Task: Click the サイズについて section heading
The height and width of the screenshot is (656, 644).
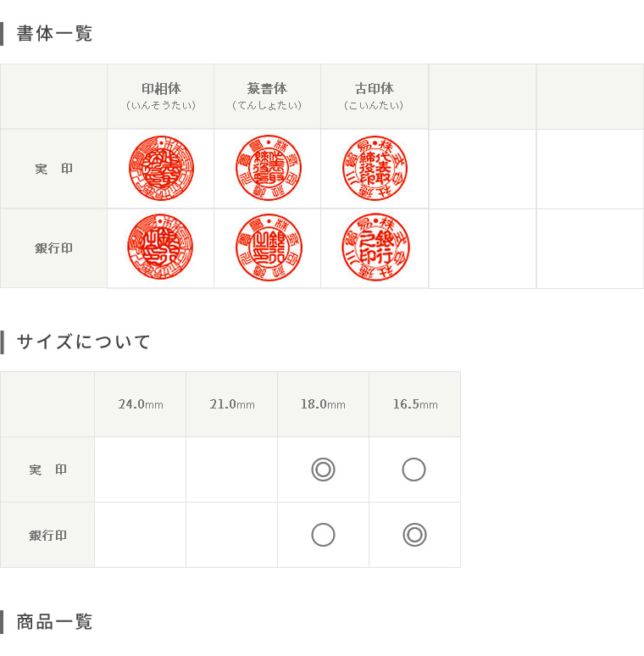Action: point(83,342)
